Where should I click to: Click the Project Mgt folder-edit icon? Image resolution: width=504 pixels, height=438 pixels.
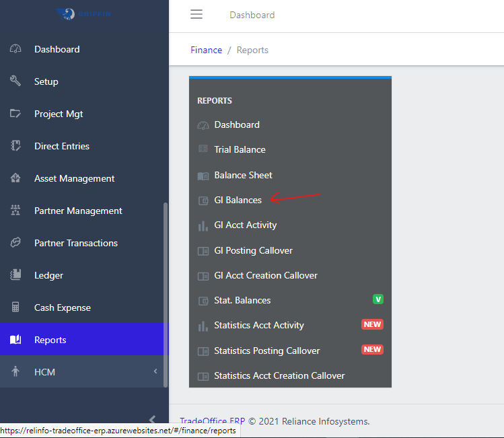click(x=15, y=114)
